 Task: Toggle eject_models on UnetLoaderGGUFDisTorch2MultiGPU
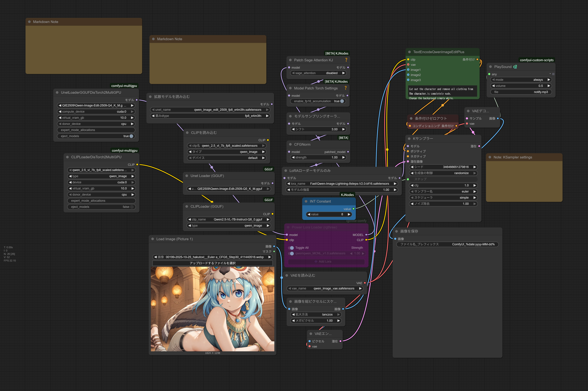pyautogui.click(x=131, y=136)
